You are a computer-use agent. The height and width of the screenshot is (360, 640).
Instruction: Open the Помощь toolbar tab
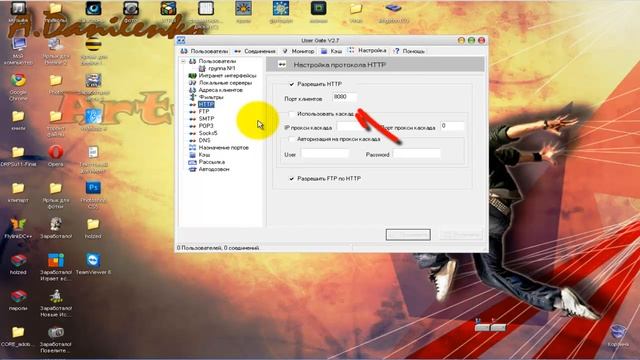[409, 51]
